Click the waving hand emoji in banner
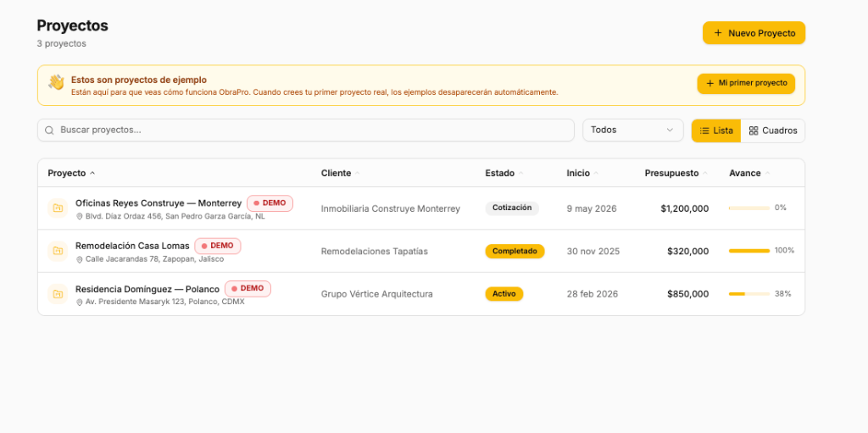The width and height of the screenshot is (868, 433). coord(57,82)
